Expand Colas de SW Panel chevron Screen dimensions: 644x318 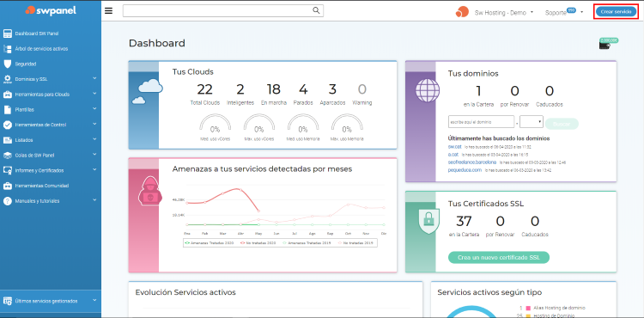coord(94,154)
